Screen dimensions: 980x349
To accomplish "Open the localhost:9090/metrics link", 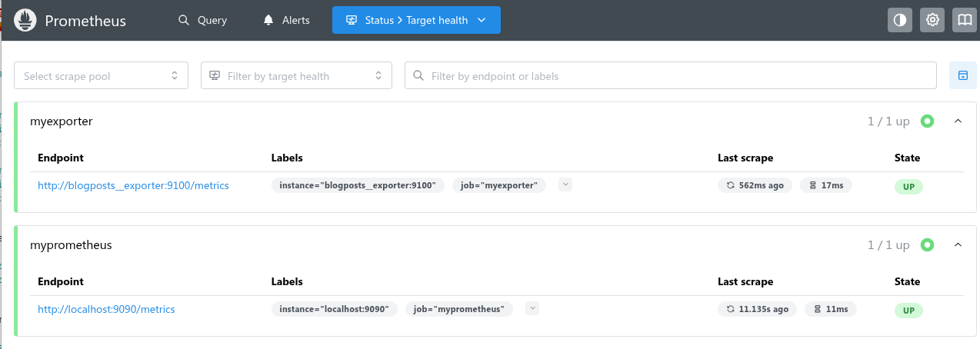I will coord(106,309).
